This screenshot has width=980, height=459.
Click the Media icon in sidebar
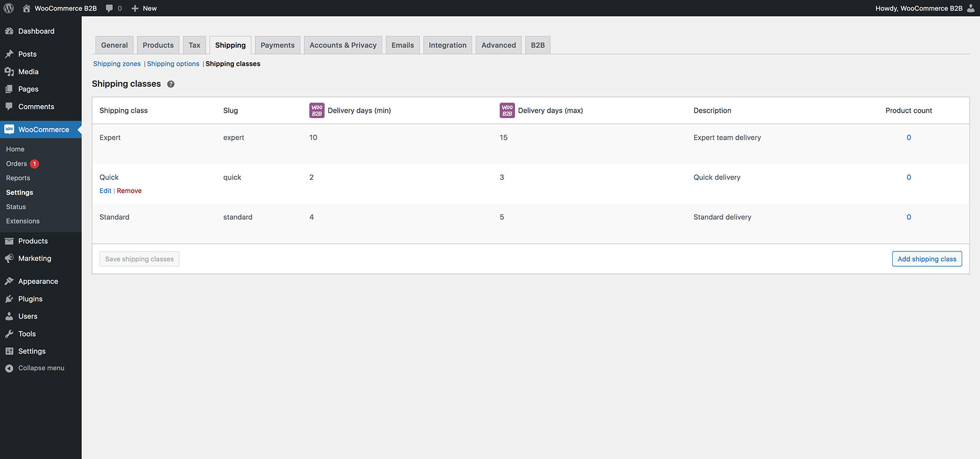9,72
